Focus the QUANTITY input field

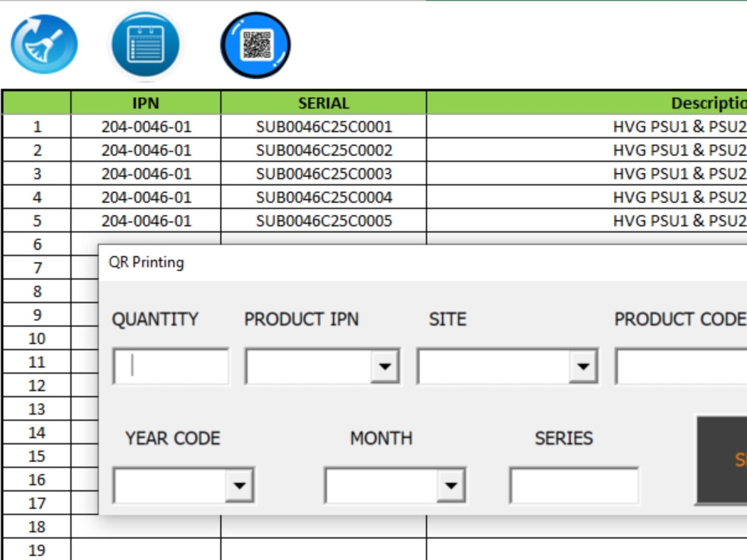[x=171, y=366]
